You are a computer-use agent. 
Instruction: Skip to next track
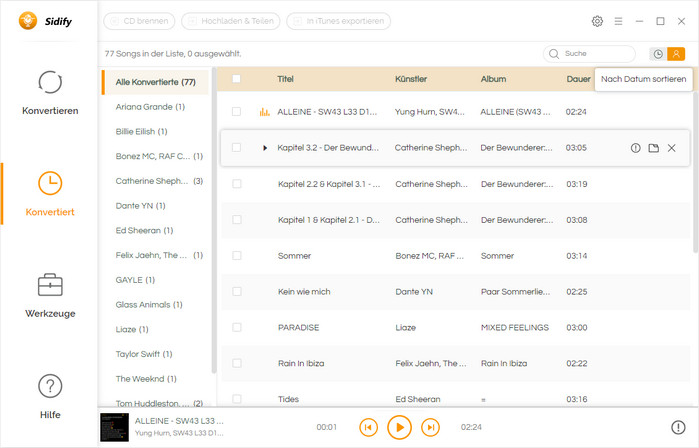430,427
